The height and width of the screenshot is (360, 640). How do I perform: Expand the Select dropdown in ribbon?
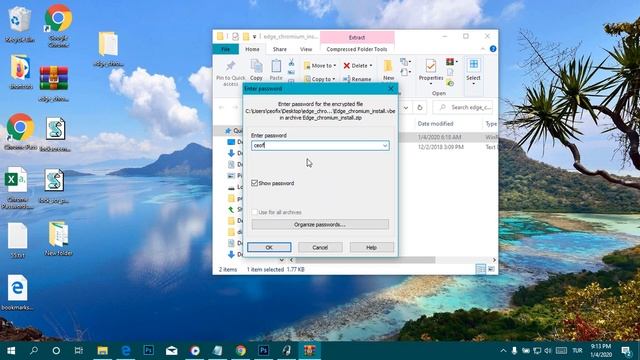473,84
